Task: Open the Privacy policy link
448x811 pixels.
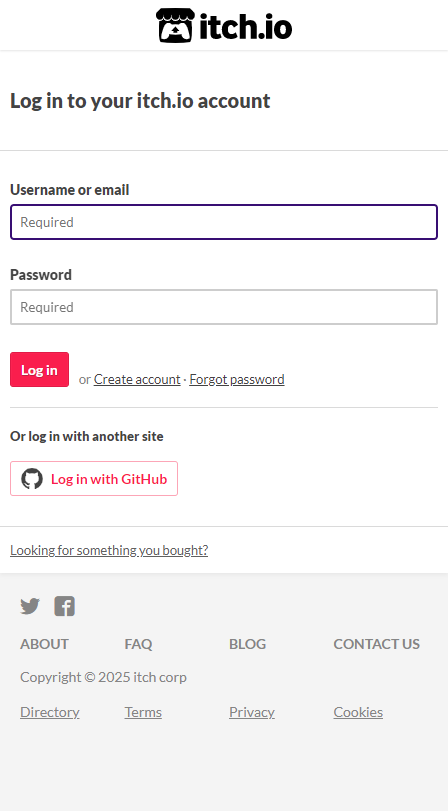Action: click(252, 712)
